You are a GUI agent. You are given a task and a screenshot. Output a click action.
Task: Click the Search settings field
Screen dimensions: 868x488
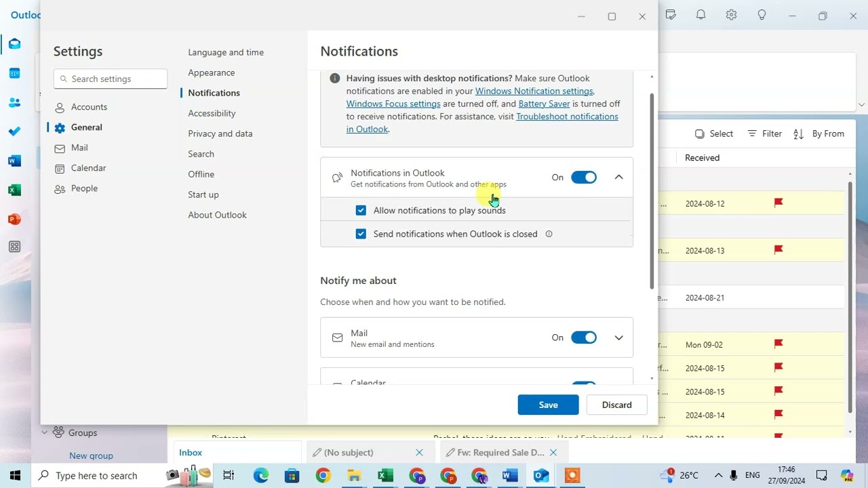pyautogui.click(x=111, y=79)
